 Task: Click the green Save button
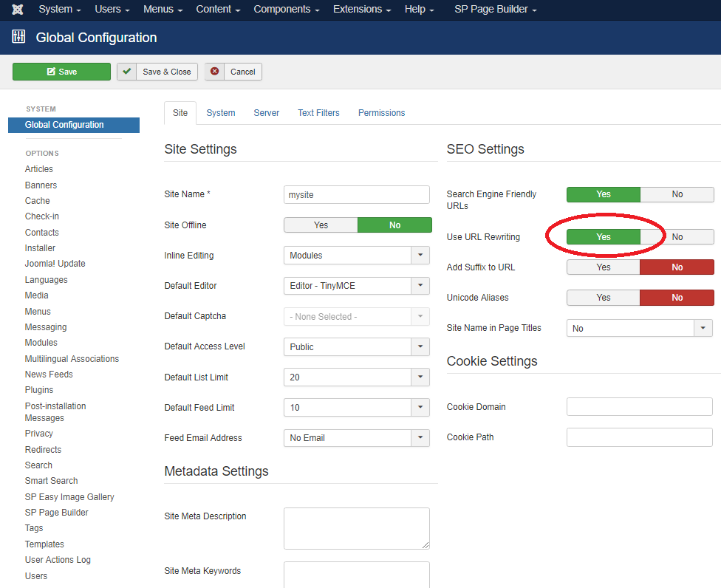click(61, 72)
